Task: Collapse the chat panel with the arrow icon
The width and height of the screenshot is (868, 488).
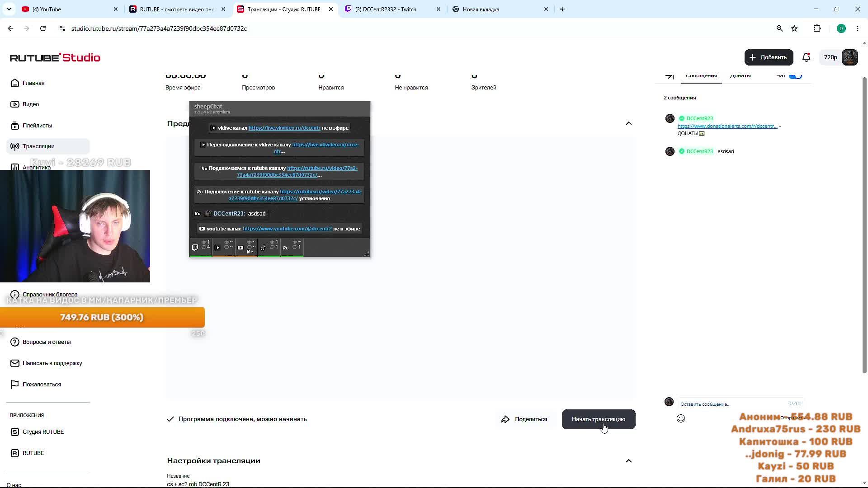Action: click(670, 76)
